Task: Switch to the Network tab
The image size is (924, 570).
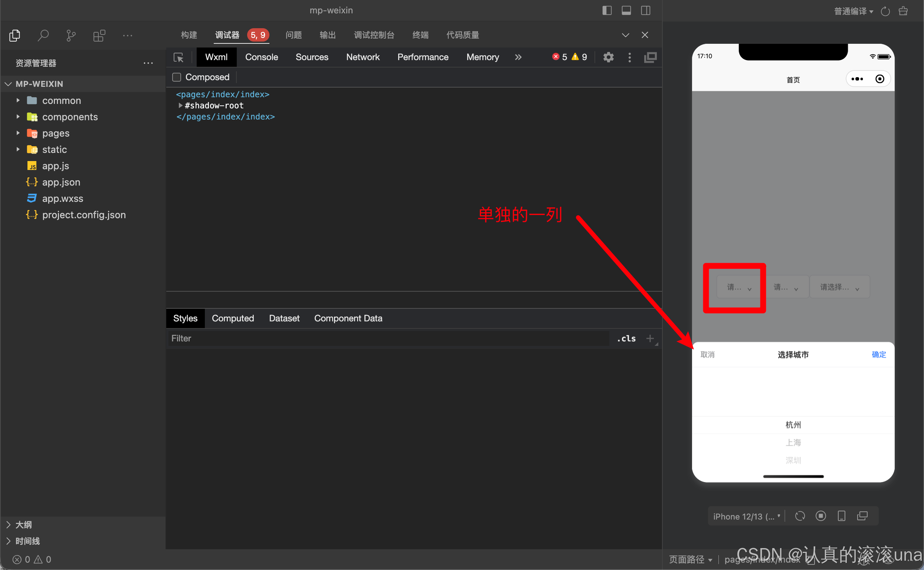Action: tap(363, 57)
